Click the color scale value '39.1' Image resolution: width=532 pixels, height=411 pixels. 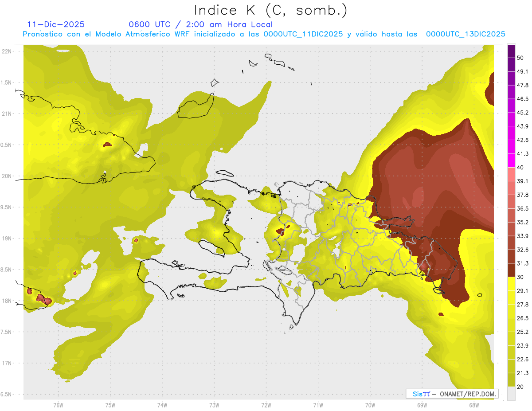click(x=523, y=181)
